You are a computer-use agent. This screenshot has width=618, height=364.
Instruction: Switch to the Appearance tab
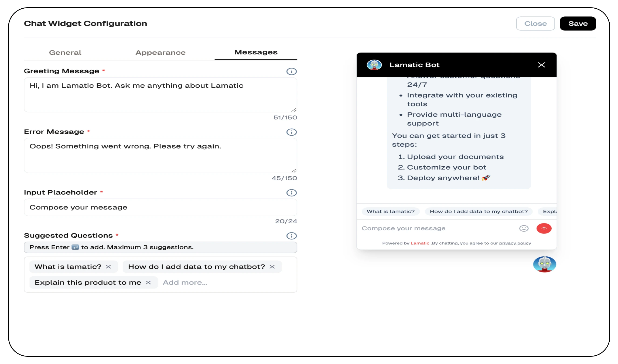pos(160,52)
